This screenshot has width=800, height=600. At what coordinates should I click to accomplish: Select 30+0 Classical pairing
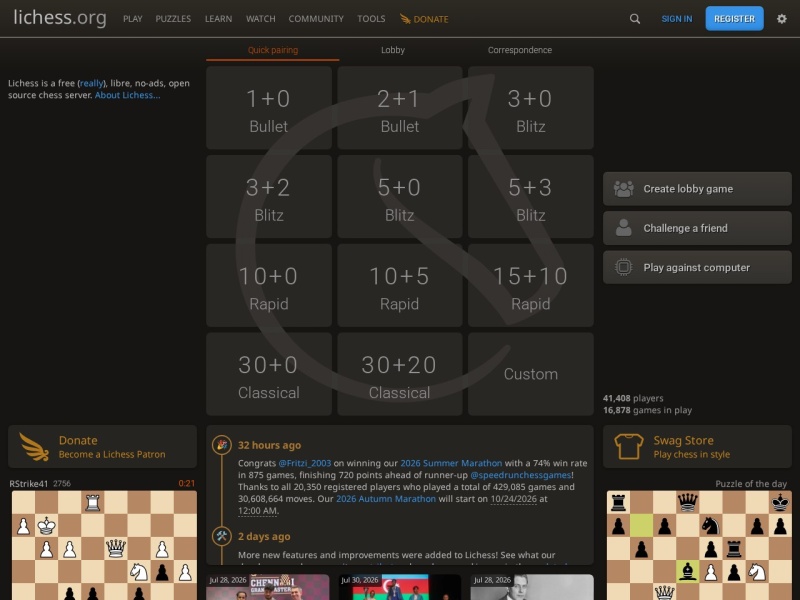coord(269,374)
